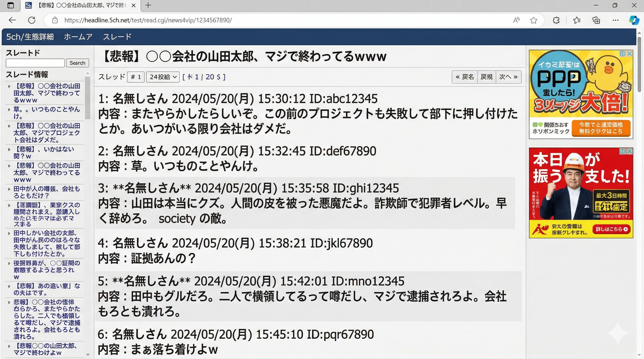The height and width of the screenshot is (359, 644).
Task: Open the collections icon
Action: [596, 20]
